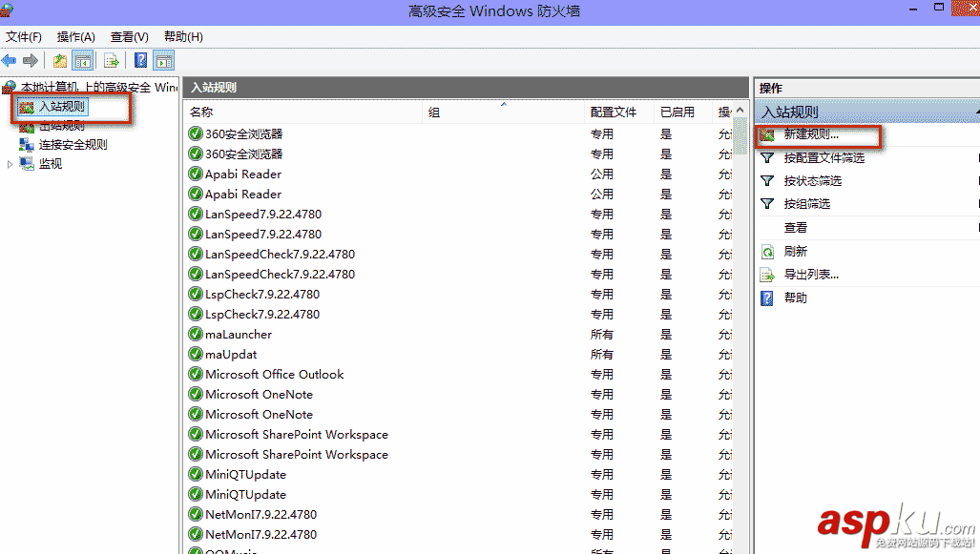Click the help icon beside 帮助
Viewport: 980px width, 554px height.
coord(767,298)
